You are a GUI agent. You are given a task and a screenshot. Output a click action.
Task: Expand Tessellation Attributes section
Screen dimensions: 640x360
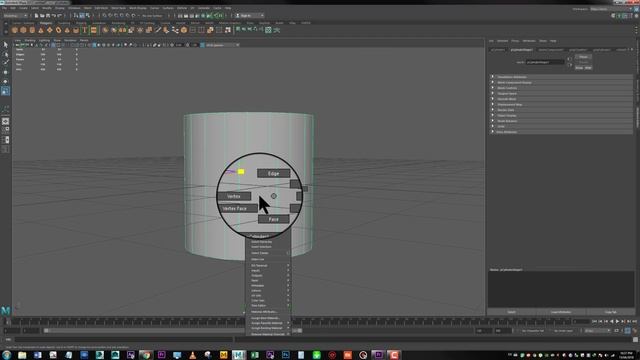click(561, 77)
